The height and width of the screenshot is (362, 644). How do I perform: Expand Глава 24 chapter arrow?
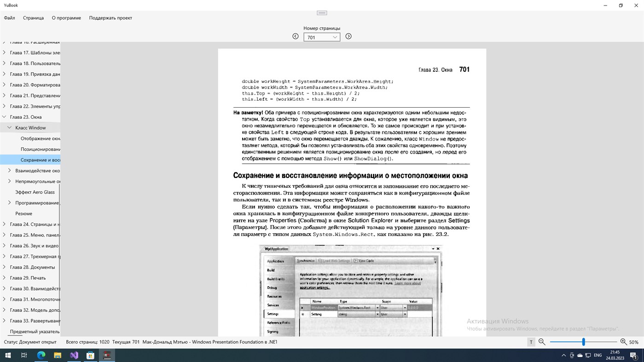tap(4, 224)
